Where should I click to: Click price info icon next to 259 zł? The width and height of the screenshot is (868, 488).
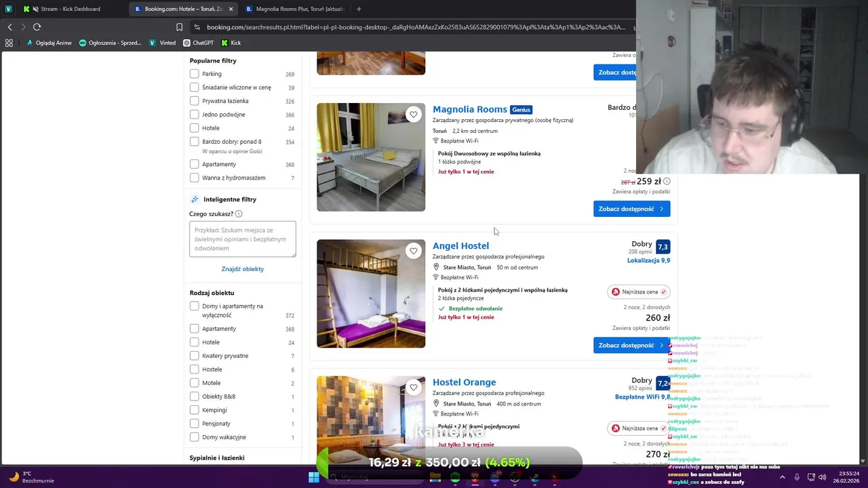tap(667, 181)
